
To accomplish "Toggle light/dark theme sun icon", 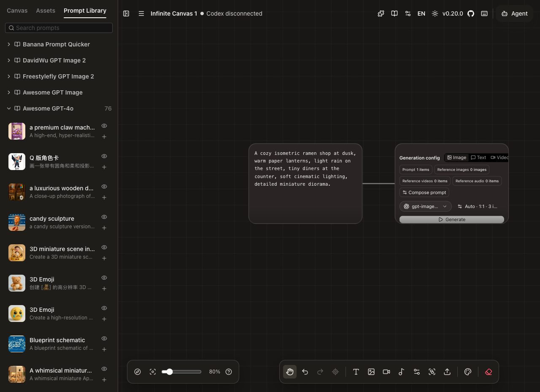I will click(x=435, y=14).
